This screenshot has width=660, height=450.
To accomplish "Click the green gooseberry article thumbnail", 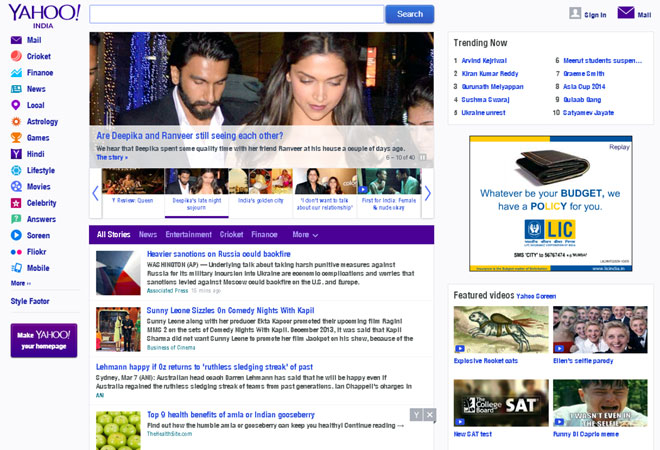I will coord(118,431).
